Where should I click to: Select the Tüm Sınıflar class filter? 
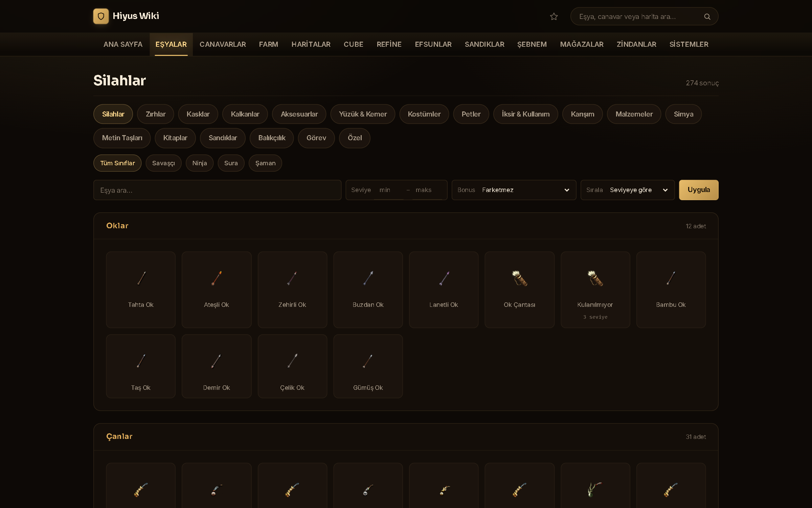click(117, 163)
